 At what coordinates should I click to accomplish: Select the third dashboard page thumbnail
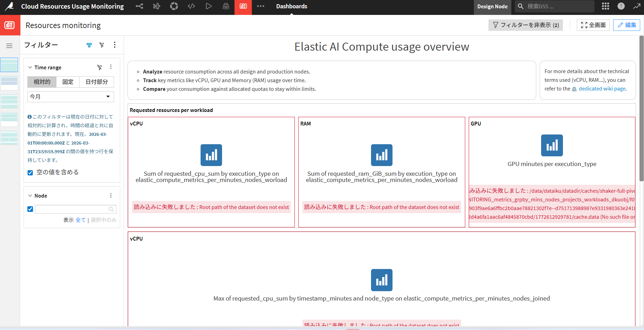tap(9, 102)
